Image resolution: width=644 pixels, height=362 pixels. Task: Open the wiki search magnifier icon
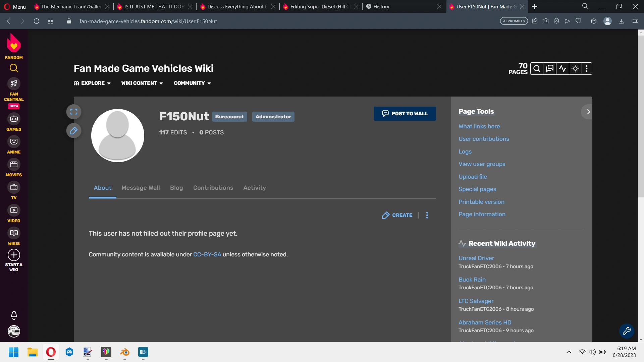pos(537,68)
